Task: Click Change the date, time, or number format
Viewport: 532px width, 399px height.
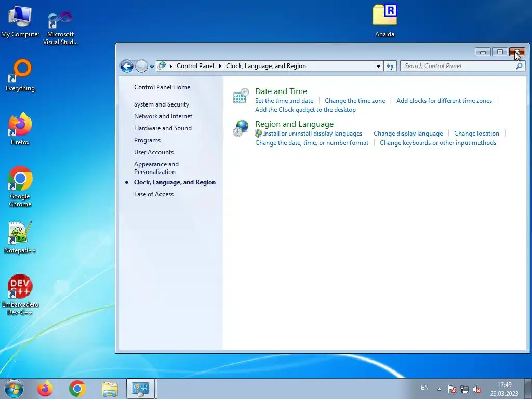Action: (312, 143)
